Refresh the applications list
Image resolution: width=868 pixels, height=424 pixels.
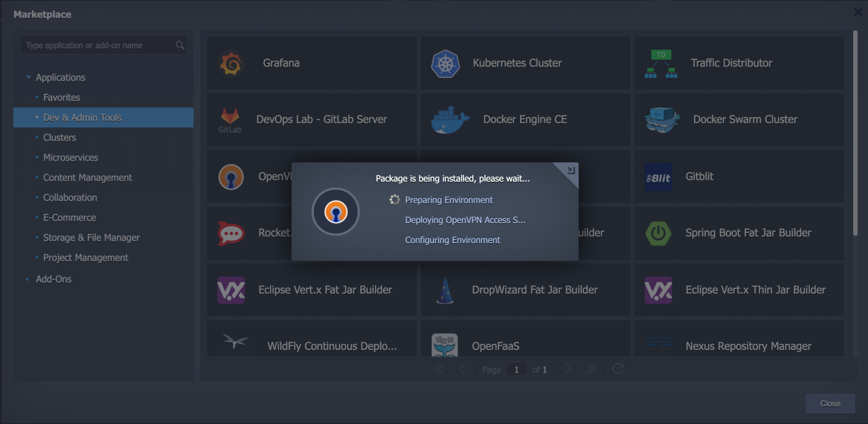point(618,369)
